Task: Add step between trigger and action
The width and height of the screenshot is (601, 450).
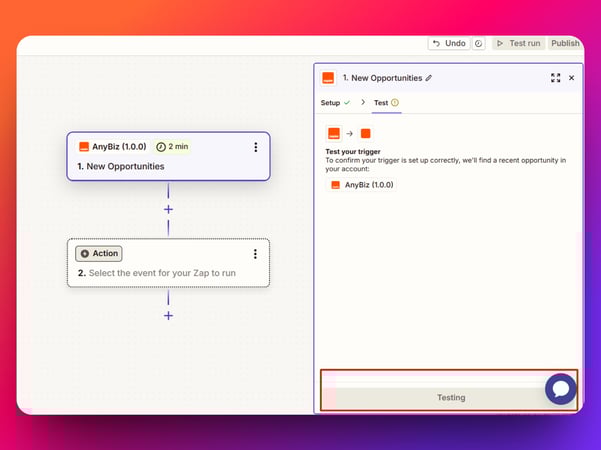Action: point(168,209)
